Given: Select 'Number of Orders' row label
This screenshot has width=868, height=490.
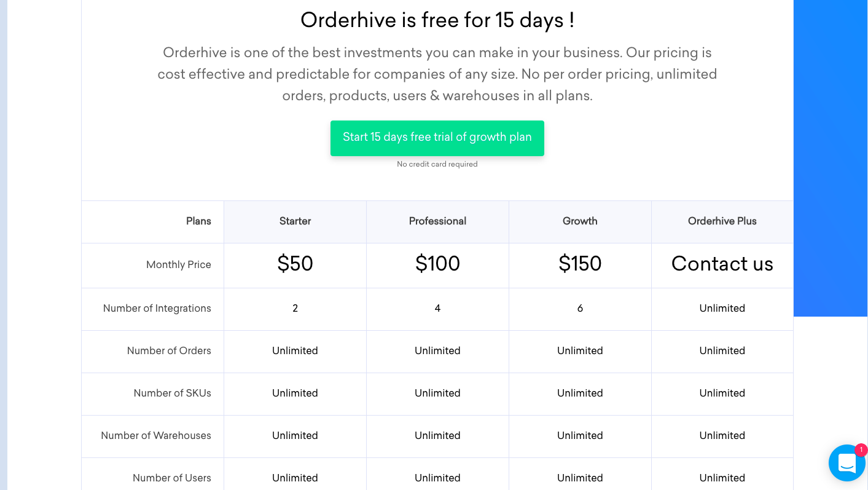Looking at the screenshot, I should pos(169,350).
